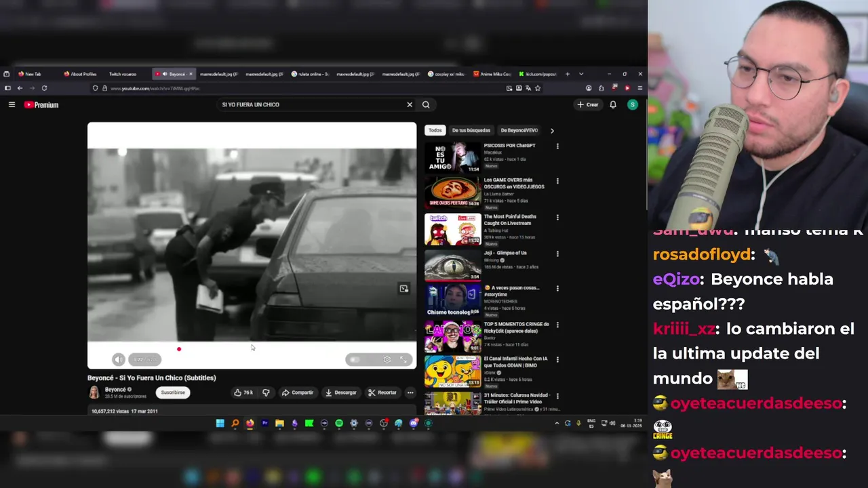
Task: Click the Descargar button
Action: (x=341, y=392)
